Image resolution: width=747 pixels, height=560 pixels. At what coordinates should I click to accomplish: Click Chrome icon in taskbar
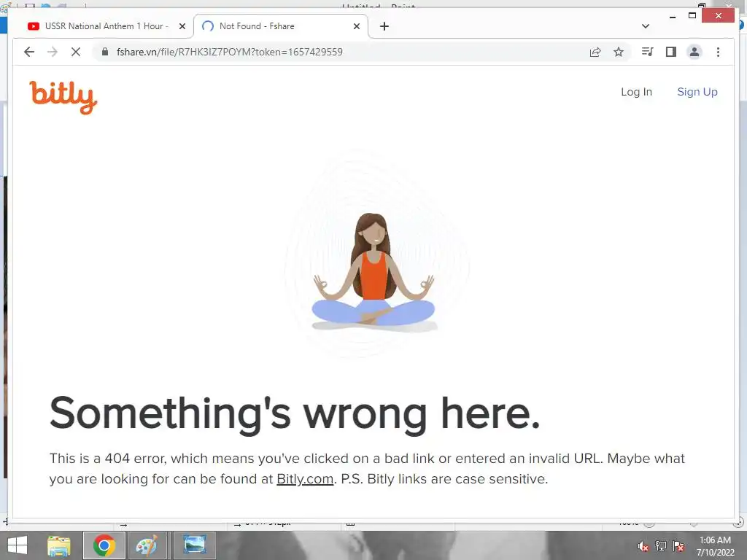pyautogui.click(x=104, y=545)
